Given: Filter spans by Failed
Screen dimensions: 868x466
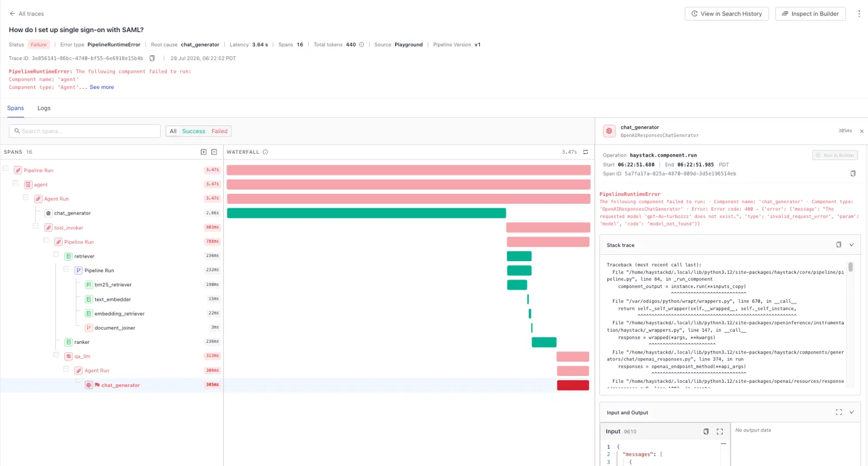Looking at the screenshot, I should [x=219, y=131].
